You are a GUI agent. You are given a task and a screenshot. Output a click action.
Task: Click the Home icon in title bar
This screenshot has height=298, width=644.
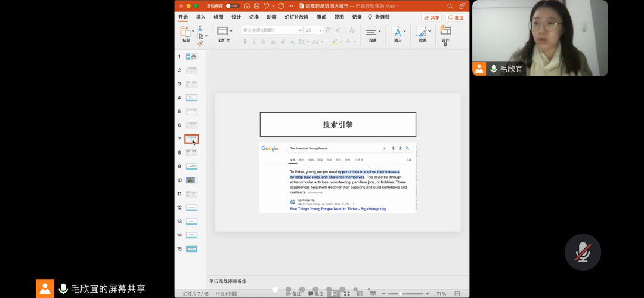[247, 6]
